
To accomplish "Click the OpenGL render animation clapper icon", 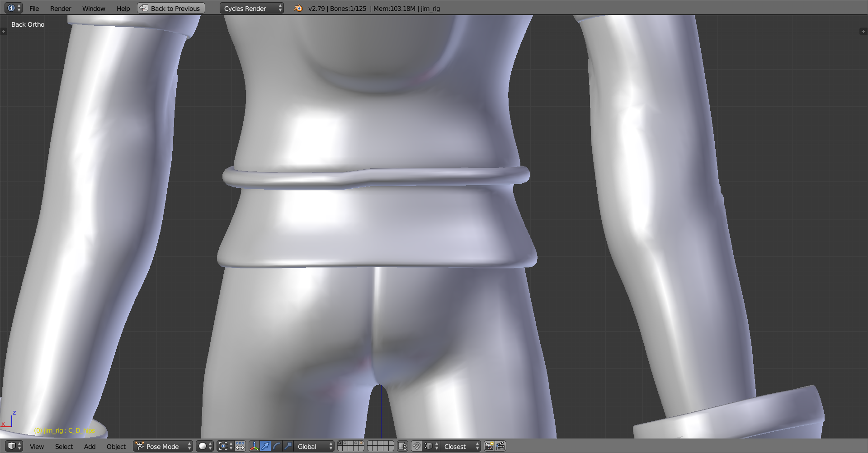I will pos(500,446).
